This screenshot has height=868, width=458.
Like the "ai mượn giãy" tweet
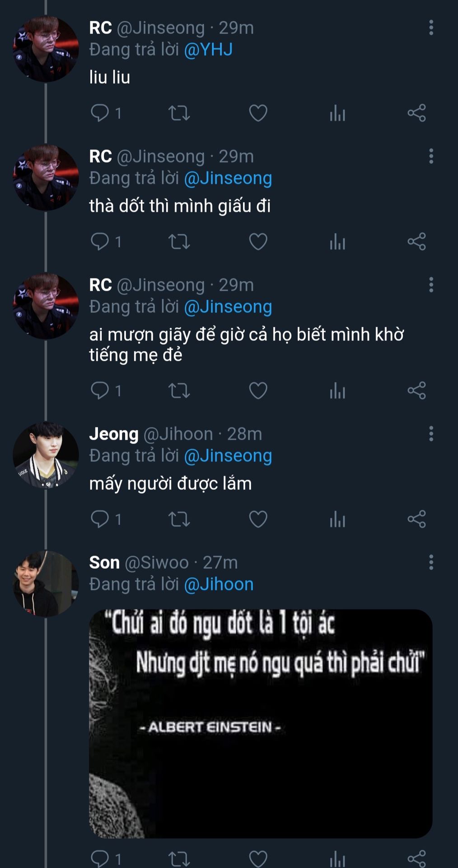258,391
